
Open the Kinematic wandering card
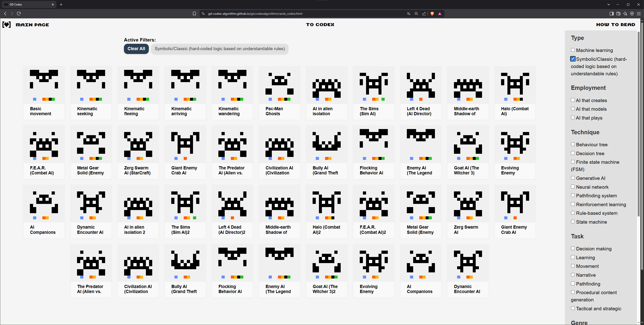tap(232, 93)
